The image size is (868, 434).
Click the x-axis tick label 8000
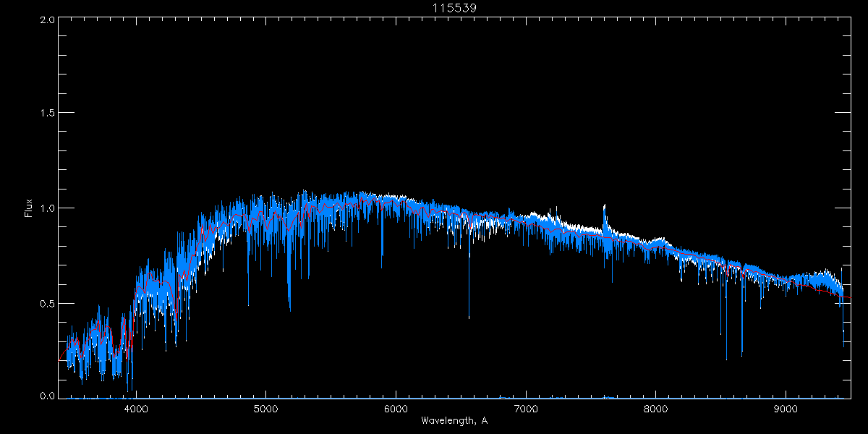(x=656, y=409)
